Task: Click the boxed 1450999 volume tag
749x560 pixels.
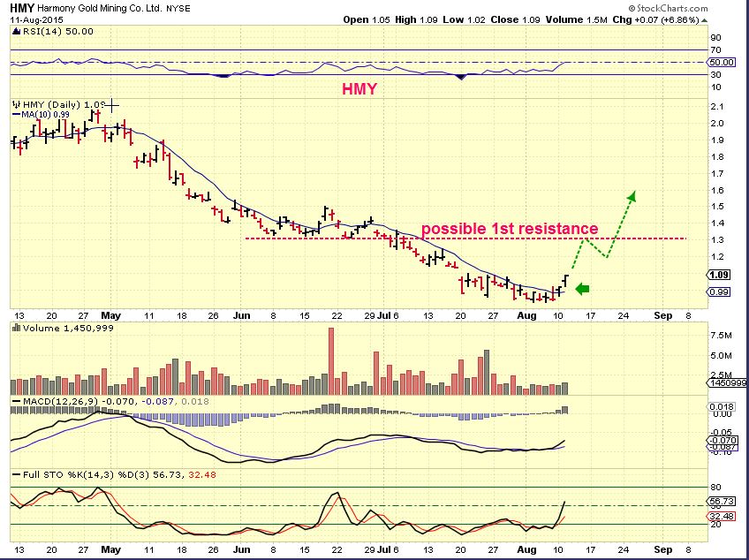Action: coord(726,382)
